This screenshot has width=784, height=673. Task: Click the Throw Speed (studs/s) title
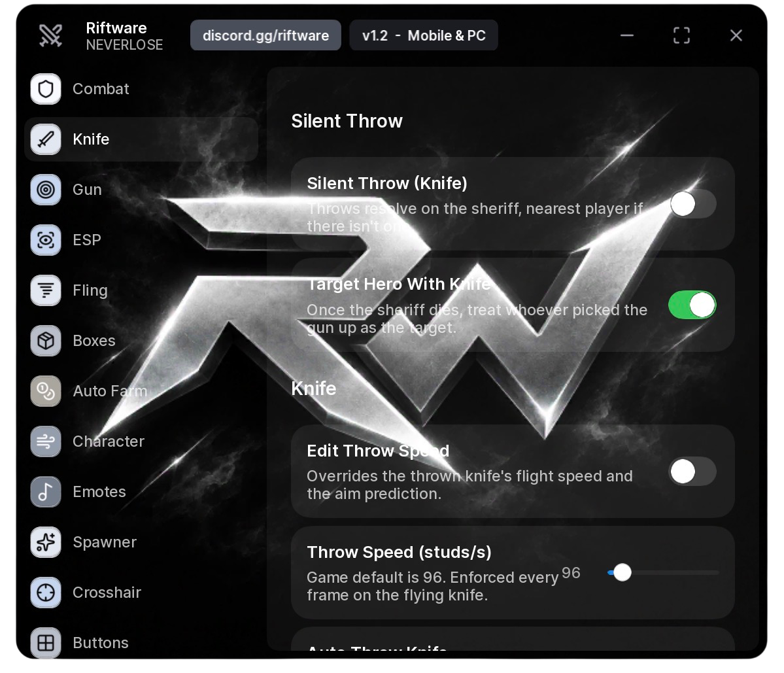pos(399,552)
